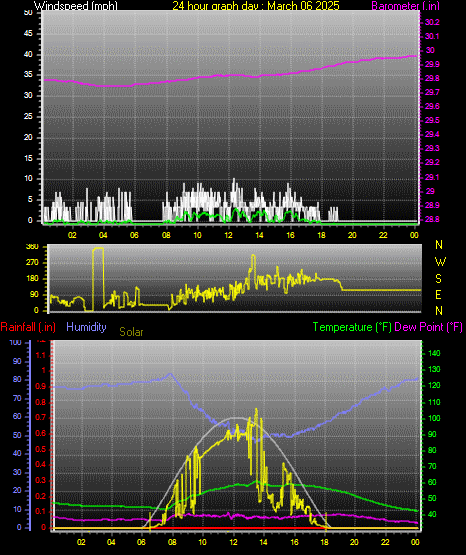This screenshot has width=466, height=555.
Task: Click the red Rainfall (.in) legend label
Action: 28,327
